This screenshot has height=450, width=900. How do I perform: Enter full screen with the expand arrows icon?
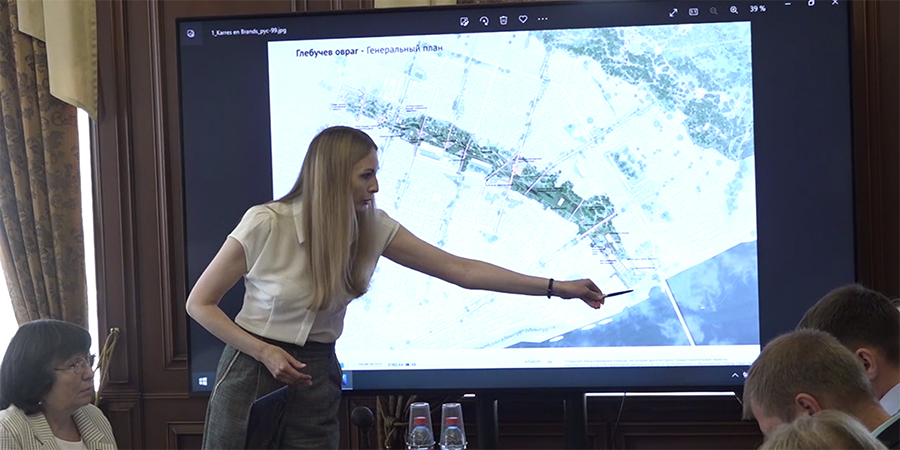673,12
